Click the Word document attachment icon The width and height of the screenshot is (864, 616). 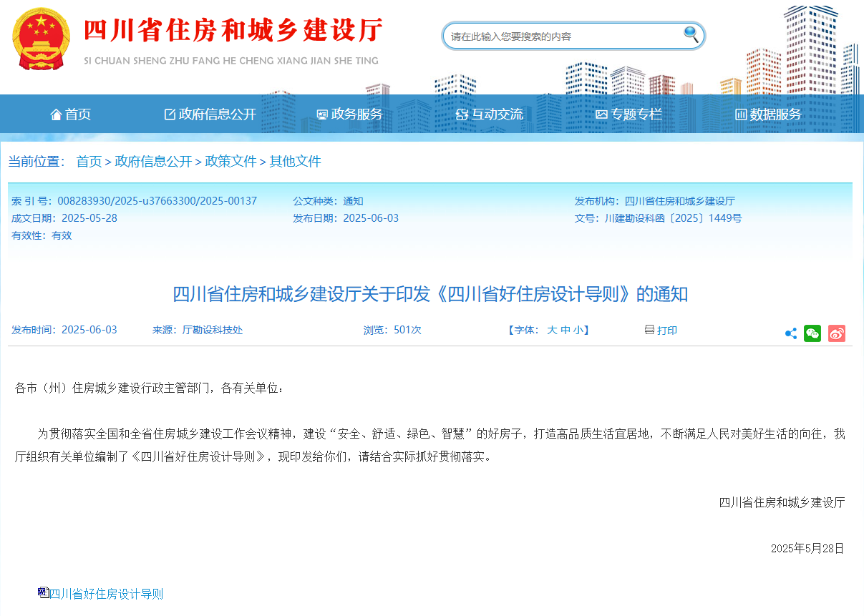click(x=43, y=592)
